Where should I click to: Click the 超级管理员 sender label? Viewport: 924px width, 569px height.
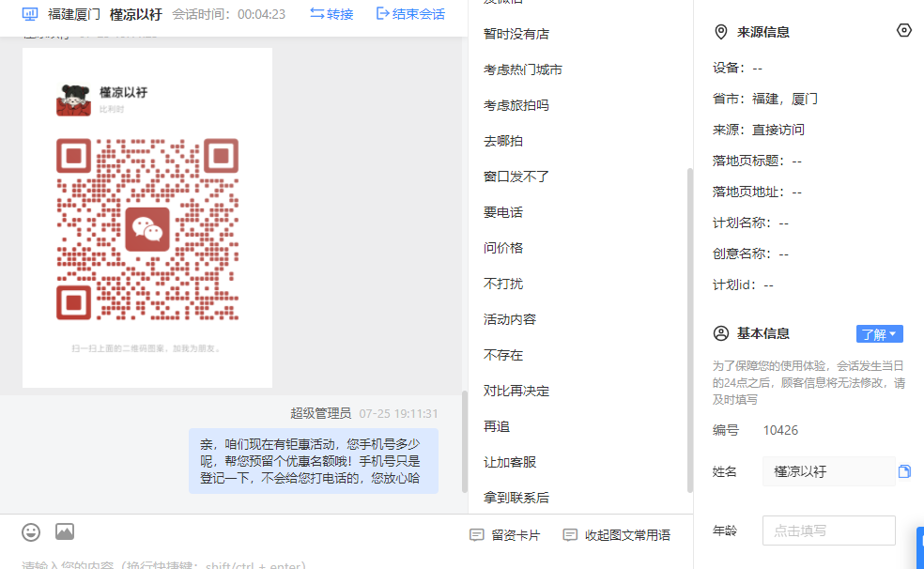pyautogui.click(x=320, y=413)
